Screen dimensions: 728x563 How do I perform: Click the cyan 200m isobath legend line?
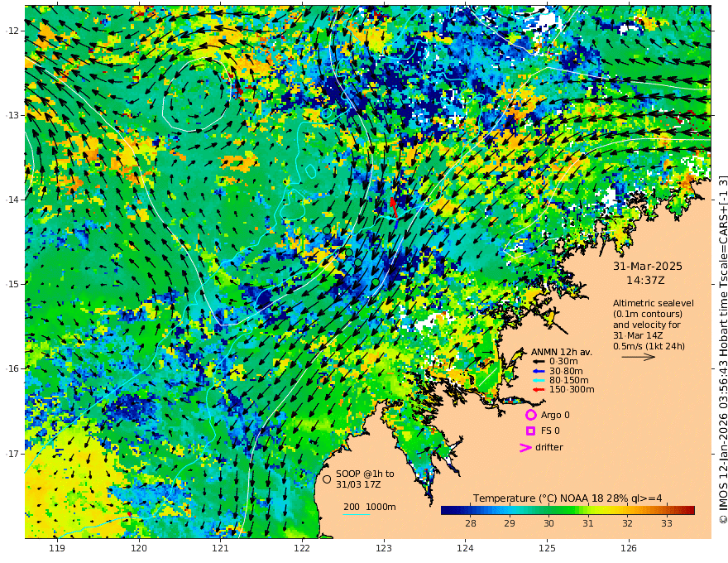click(357, 514)
